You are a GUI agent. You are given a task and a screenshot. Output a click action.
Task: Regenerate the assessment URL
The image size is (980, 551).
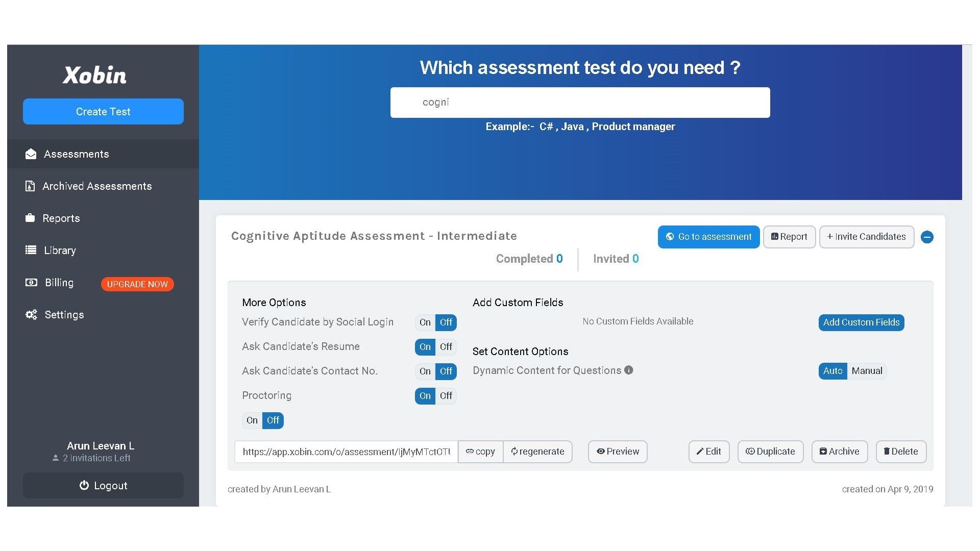pos(537,452)
